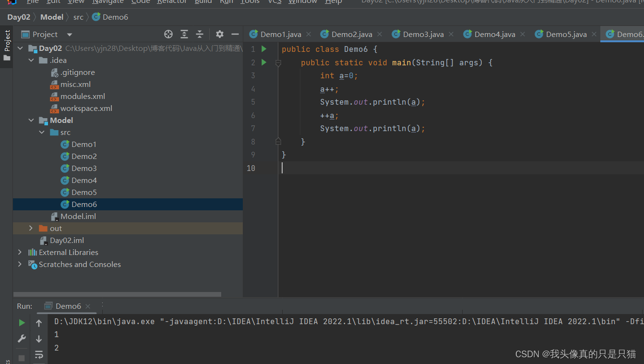The image size is (644, 364).
Task: Close the Demo1.java tab
Action: (x=309, y=34)
